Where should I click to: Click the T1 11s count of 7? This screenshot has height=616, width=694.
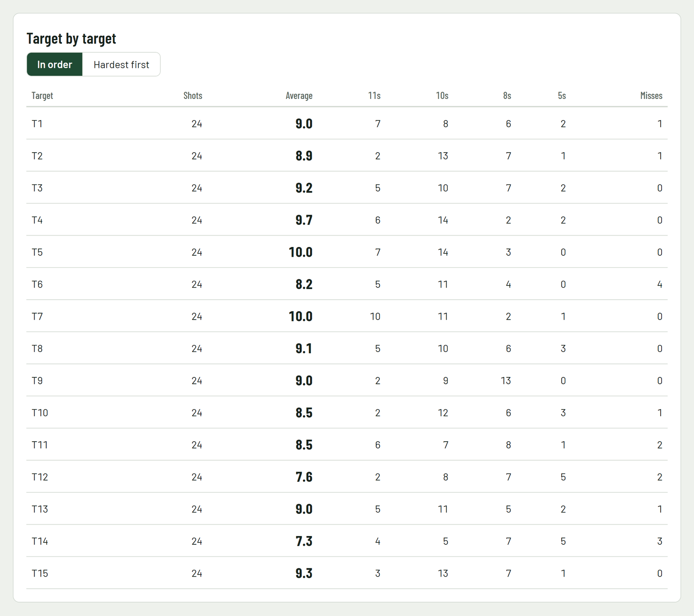(x=378, y=123)
